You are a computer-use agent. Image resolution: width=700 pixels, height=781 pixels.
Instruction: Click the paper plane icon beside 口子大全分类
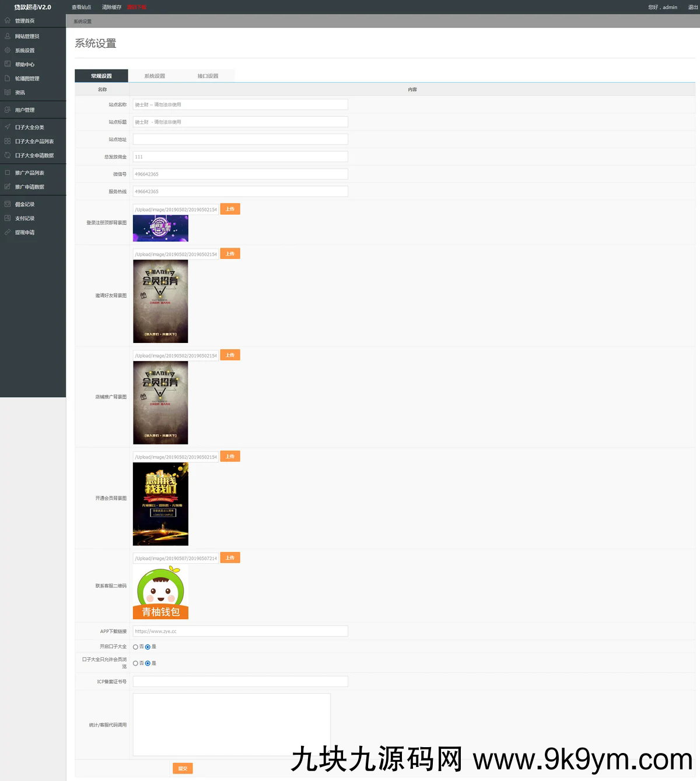pyautogui.click(x=8, y=127)
